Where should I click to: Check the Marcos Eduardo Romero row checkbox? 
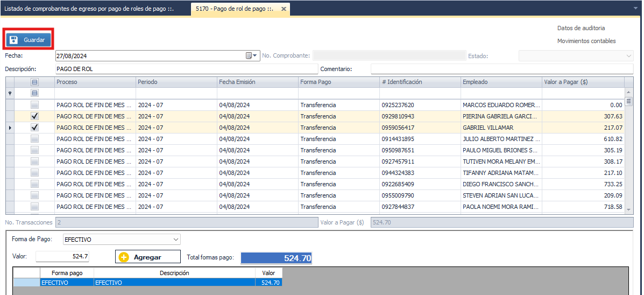point(35,105)
